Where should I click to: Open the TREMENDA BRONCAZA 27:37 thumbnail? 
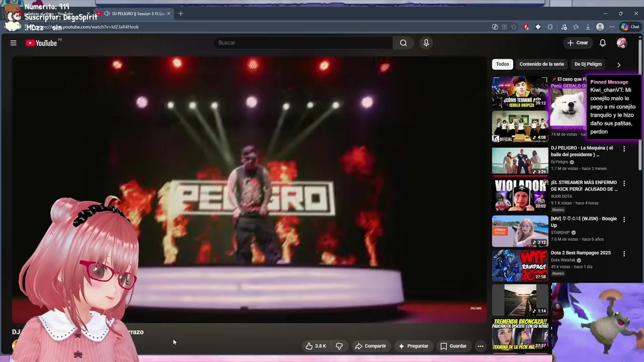[x=520, y=334]
